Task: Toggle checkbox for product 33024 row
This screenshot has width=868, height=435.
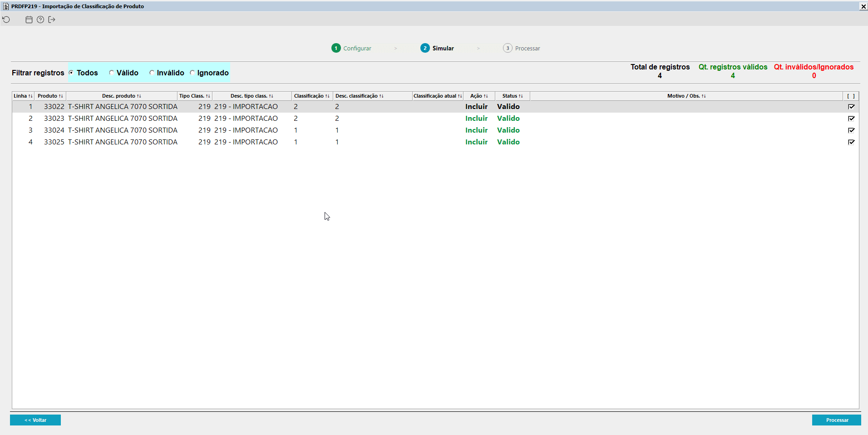Action: click(x=851, y=130)
